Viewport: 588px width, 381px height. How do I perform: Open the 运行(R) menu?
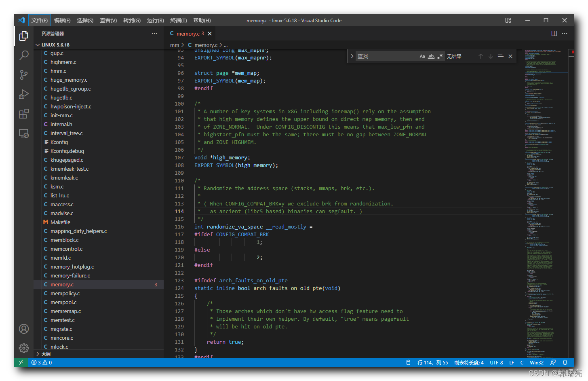tap(155, 20)
